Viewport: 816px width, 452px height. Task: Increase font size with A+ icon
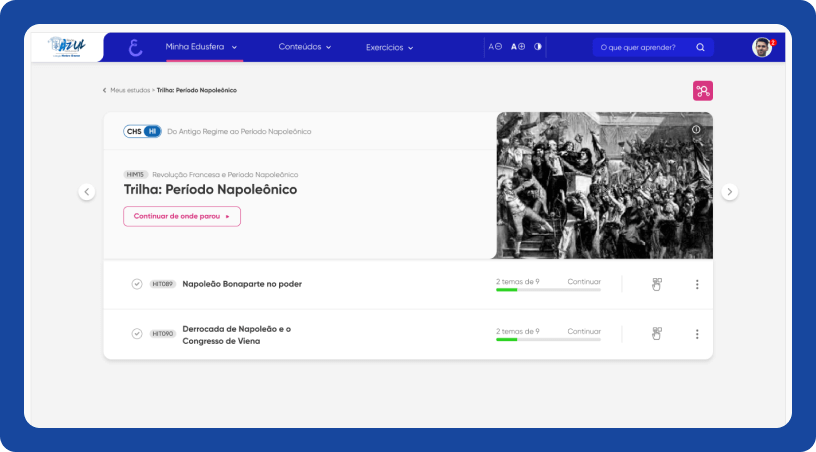point(518,47)
